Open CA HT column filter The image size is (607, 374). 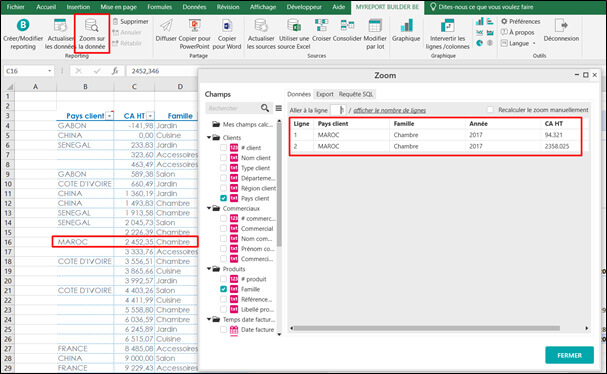[x=150, y=116]
